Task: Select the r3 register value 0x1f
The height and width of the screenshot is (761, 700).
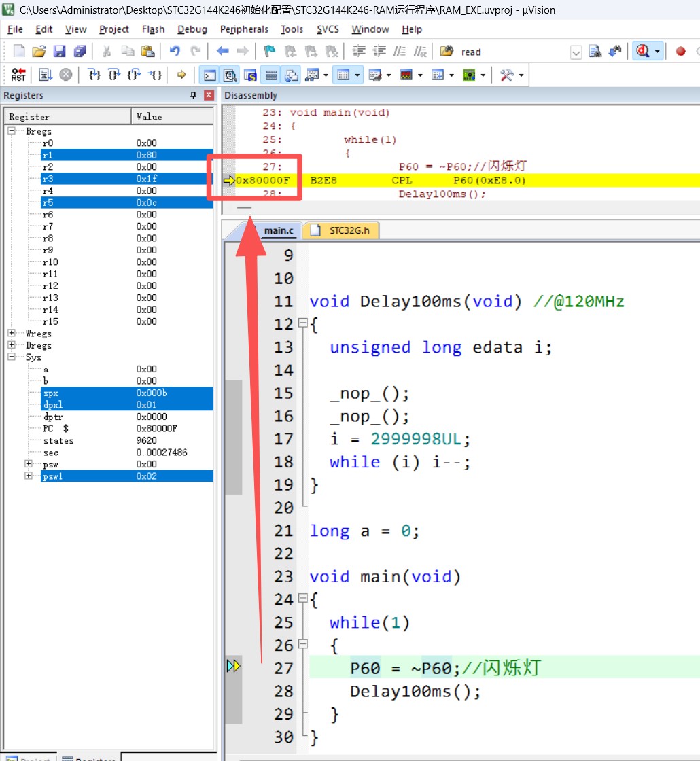Action: pos(146,179)
